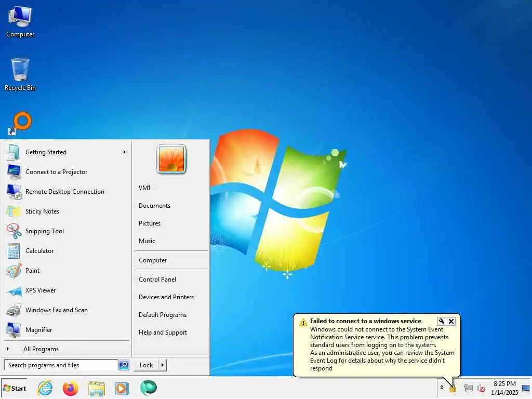Click the Show desktop button at taskbar end
Image resolution: width=532 pixels, height=399 pixels.
[526, 388]
